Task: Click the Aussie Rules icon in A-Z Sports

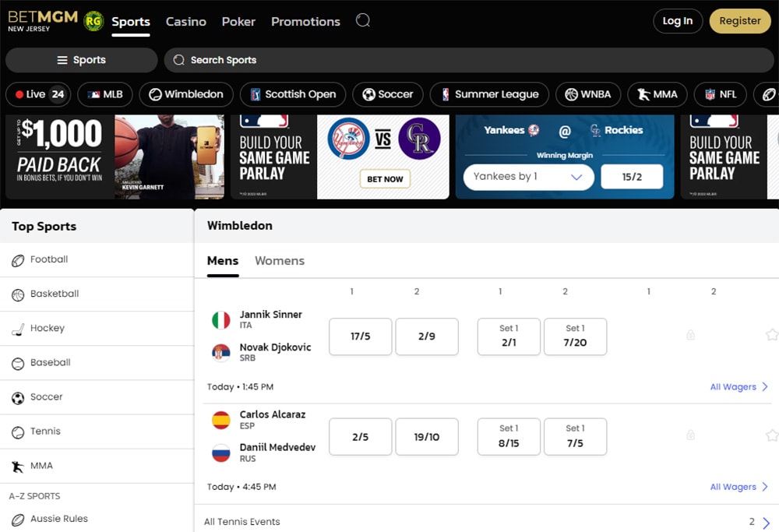Action: point(18,520)
